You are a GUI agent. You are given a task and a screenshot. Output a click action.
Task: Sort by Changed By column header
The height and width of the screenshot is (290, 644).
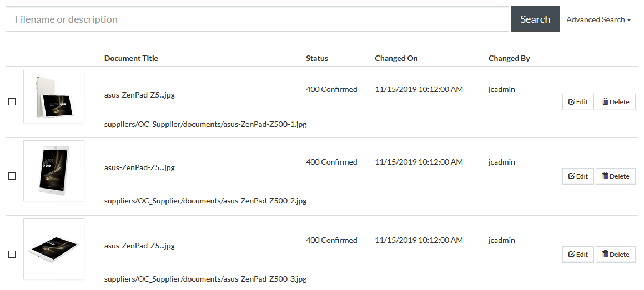pos(509,58)
